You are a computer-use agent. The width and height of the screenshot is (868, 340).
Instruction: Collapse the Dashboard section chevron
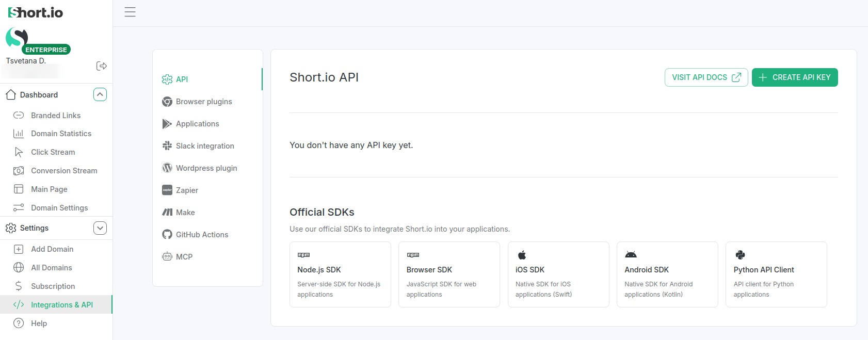pos(100,94)
